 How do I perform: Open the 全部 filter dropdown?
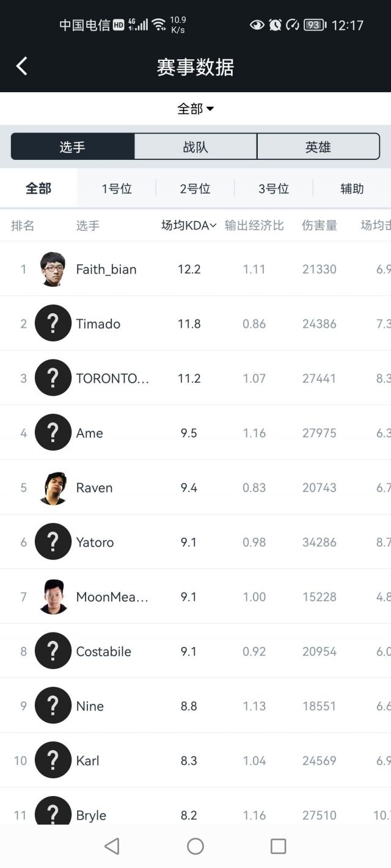click(195, 109)
